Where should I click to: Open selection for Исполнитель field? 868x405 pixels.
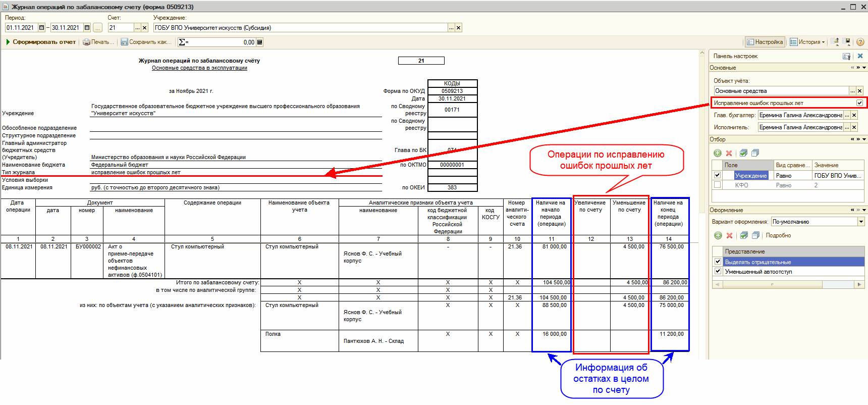847,127
